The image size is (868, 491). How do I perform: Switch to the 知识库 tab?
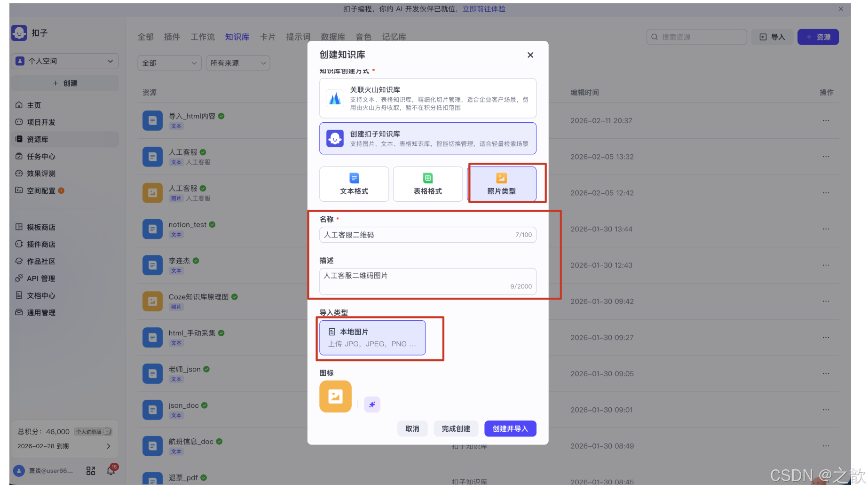[x=237, y=37]
